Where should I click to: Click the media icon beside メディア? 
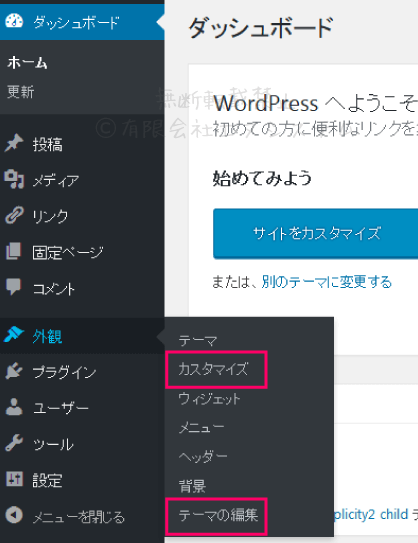coord(14,179)
